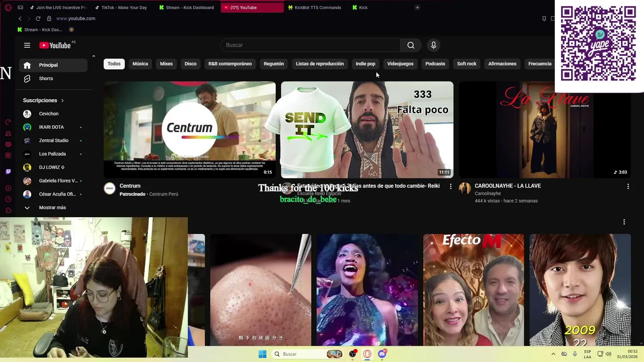
Task: Click the taskbar microphone tray icon
Action: click(x=575, y=354)
